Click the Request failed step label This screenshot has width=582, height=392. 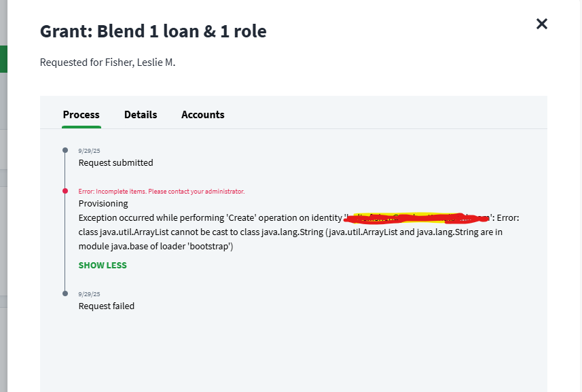[x=107, y=306]
